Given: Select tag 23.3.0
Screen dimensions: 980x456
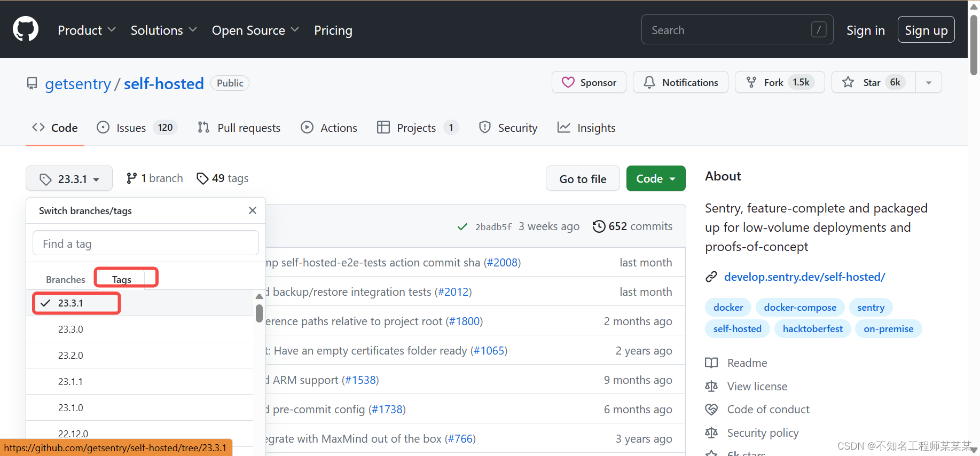Looking at the screenshot, I should pos(139,329).
